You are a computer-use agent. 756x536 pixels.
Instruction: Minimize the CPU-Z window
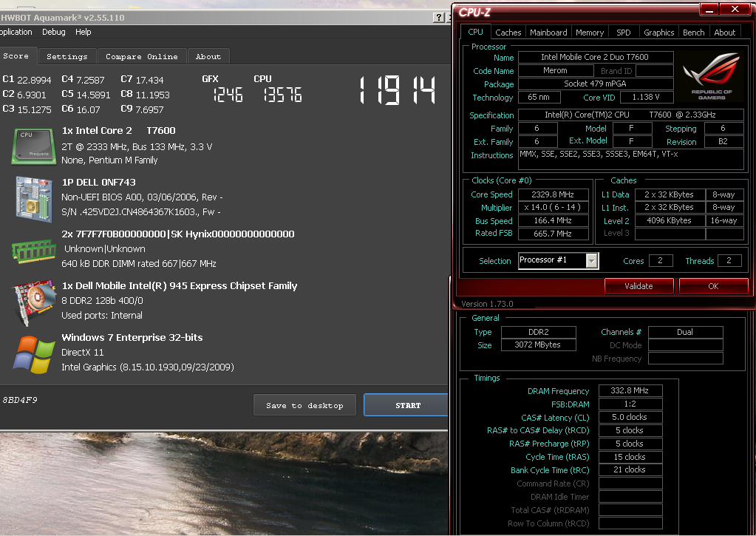pyautogui.click(x=709, y=9)
